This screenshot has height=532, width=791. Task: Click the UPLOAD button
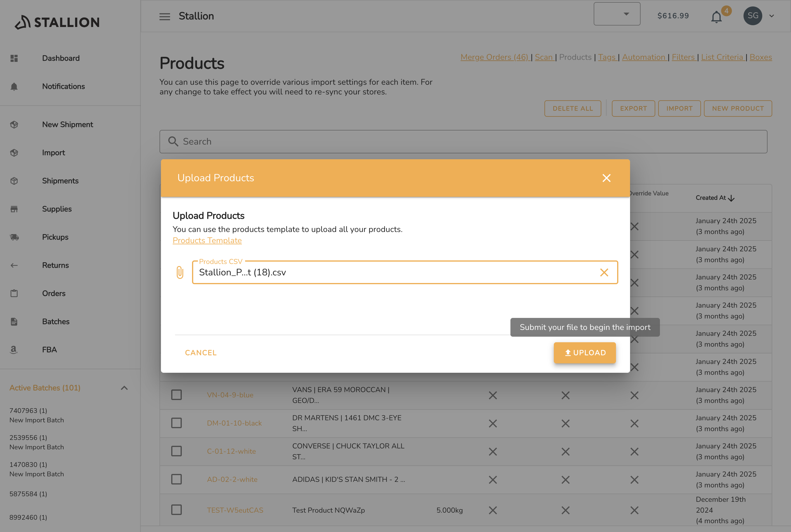(585, 353)
